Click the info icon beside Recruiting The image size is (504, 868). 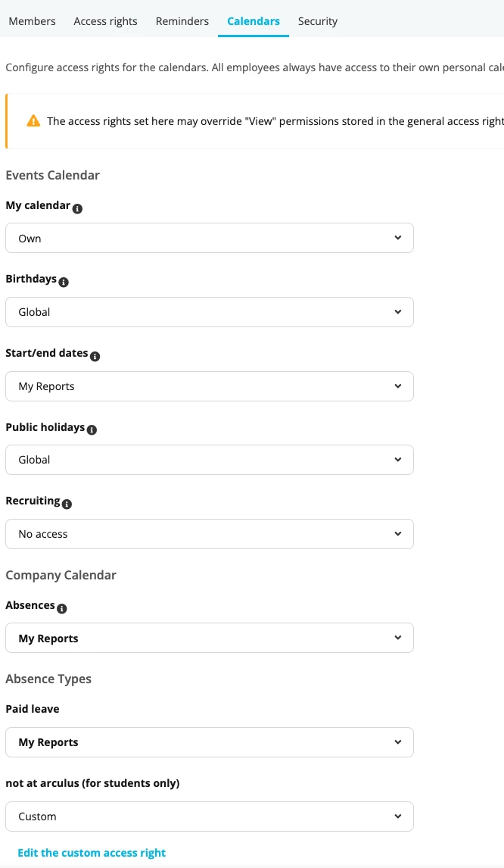[x=67, y=504]
